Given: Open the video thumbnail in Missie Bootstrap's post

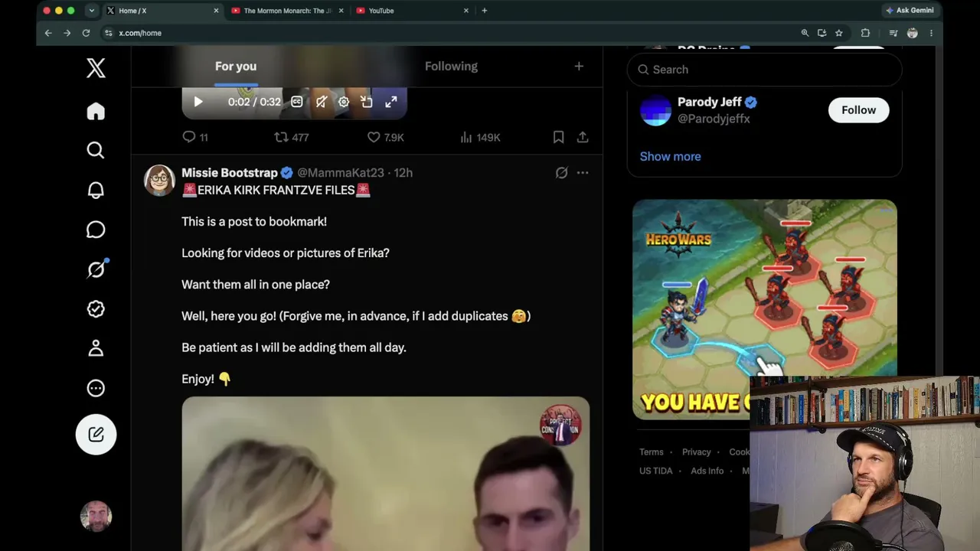Looking at the screenshot, I should point(386,474).
